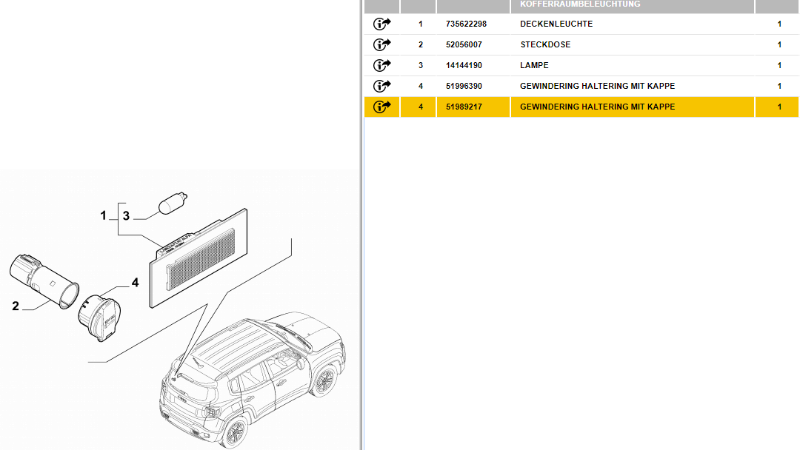Click the DECKENLEUCHTE description text

[x=557, y=23]
